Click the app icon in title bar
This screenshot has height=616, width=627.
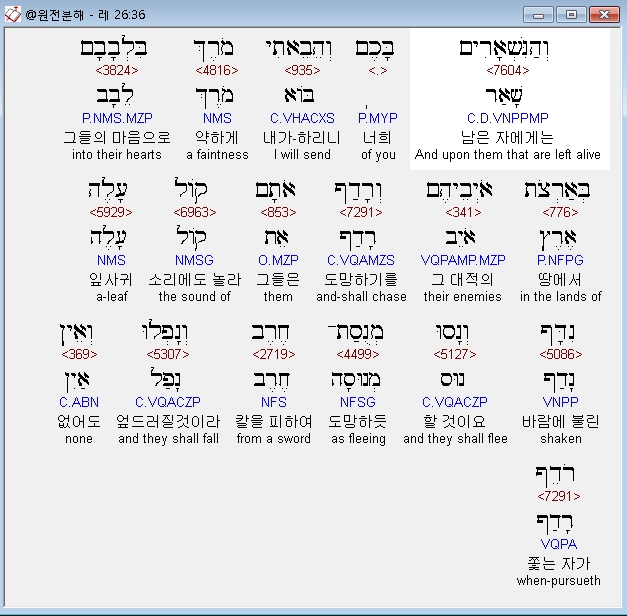12,14
